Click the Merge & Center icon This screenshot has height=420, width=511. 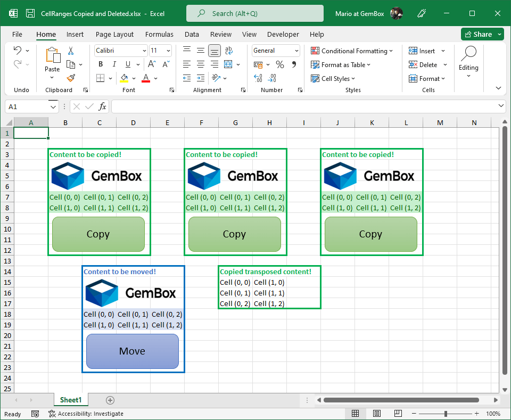coord(228,64)
